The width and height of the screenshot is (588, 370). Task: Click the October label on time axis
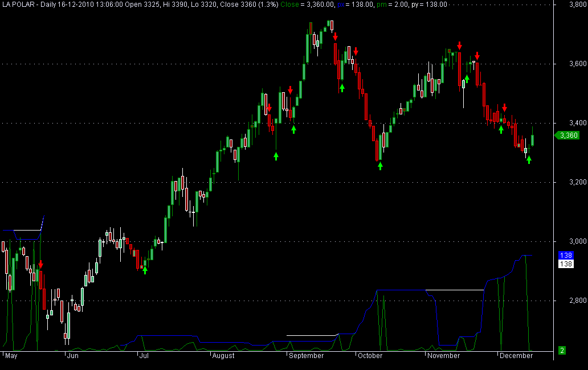tap(370, 356)
